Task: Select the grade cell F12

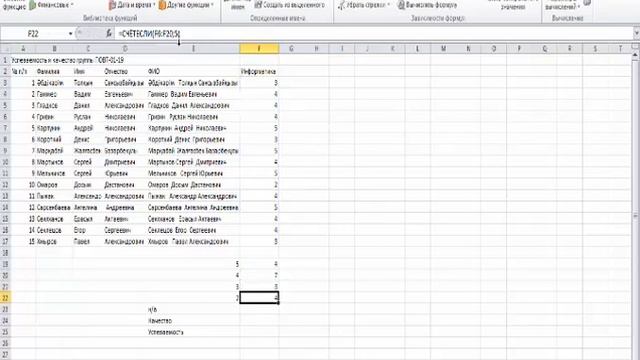Action: point(259,185)
